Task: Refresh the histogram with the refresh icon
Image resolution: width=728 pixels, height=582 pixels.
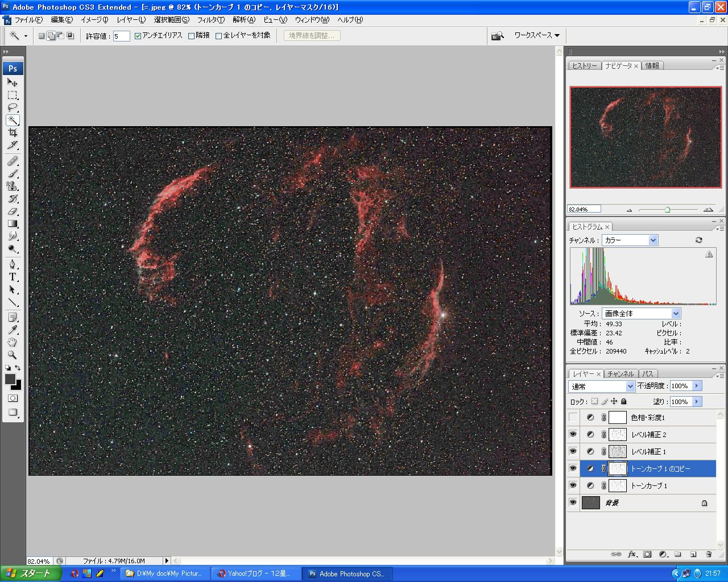Action: [698, 240]
